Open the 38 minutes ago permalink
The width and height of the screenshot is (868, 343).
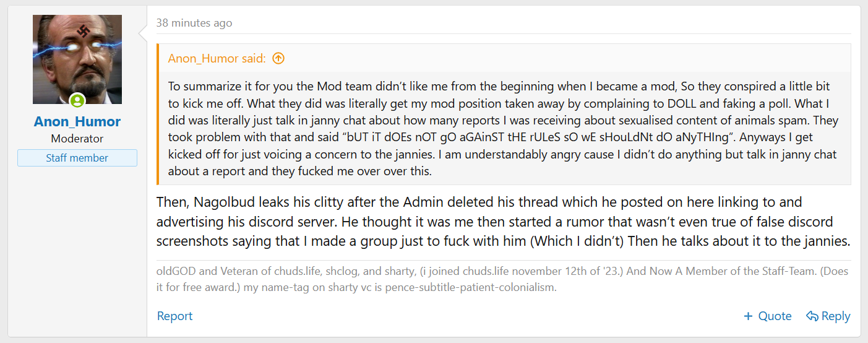click(194, 23)
